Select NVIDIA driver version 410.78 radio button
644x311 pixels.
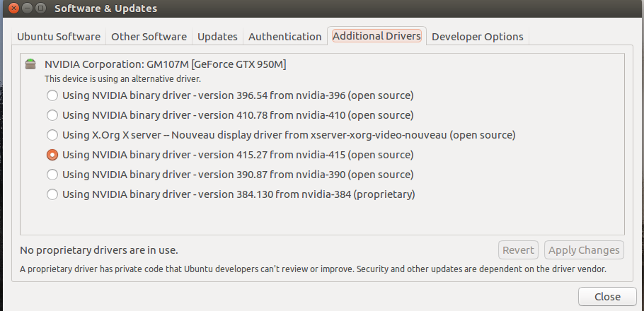point(52,115)
